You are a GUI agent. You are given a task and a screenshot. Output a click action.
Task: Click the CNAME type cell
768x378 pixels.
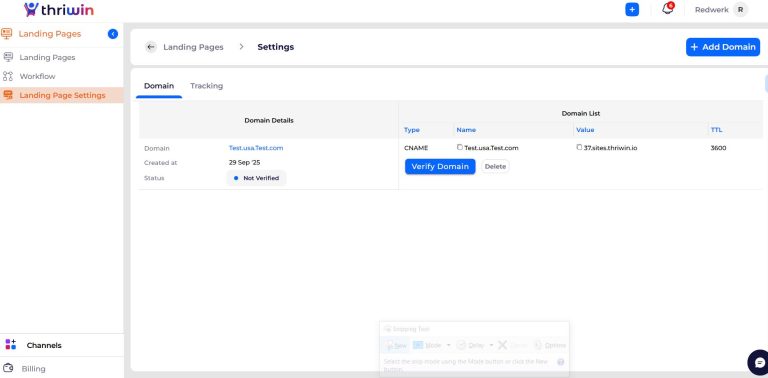(416, 148)
